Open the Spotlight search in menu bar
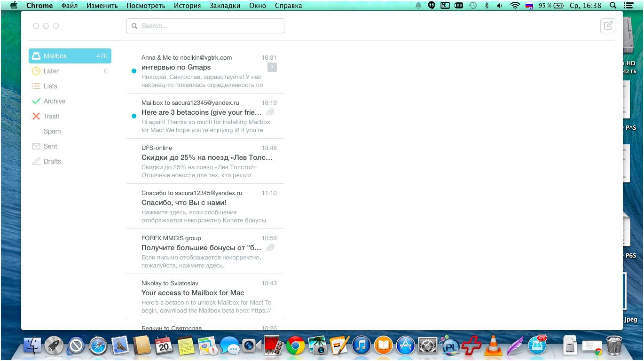This screenshot has width=644, height=361. (x=613, y=6)
